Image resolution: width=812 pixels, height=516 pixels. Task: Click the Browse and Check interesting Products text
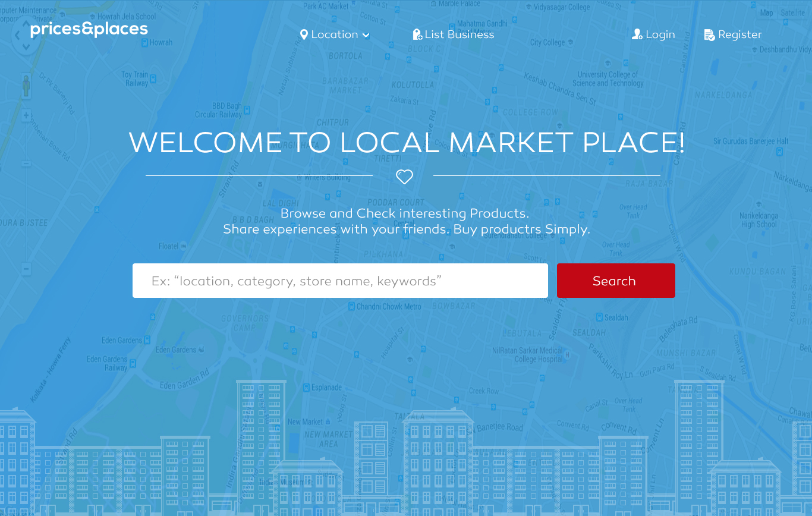click(405, 213)
